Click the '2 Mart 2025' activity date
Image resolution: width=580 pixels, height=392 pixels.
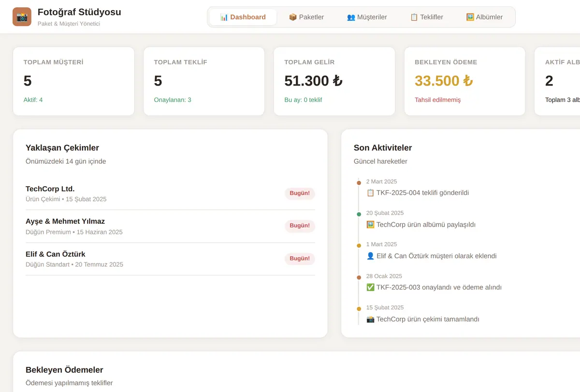coord(381,182)
